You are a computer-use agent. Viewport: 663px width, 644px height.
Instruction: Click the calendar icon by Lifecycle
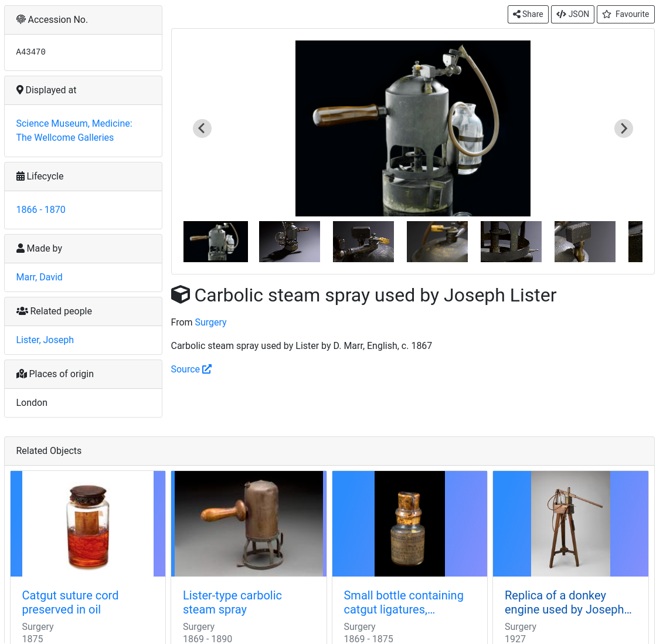21,176
